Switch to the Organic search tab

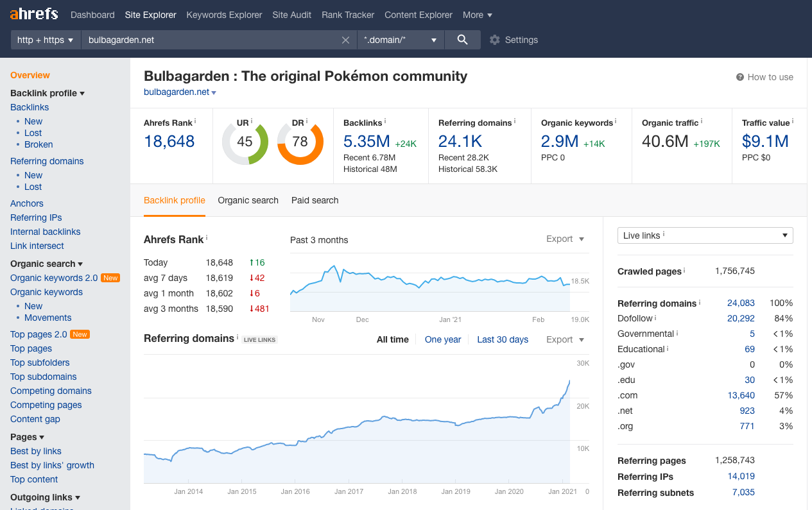point(248,200)
